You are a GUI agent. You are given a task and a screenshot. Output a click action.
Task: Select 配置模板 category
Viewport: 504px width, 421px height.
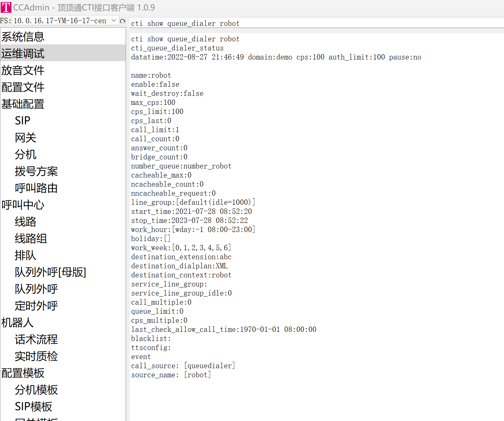(23, 373)
